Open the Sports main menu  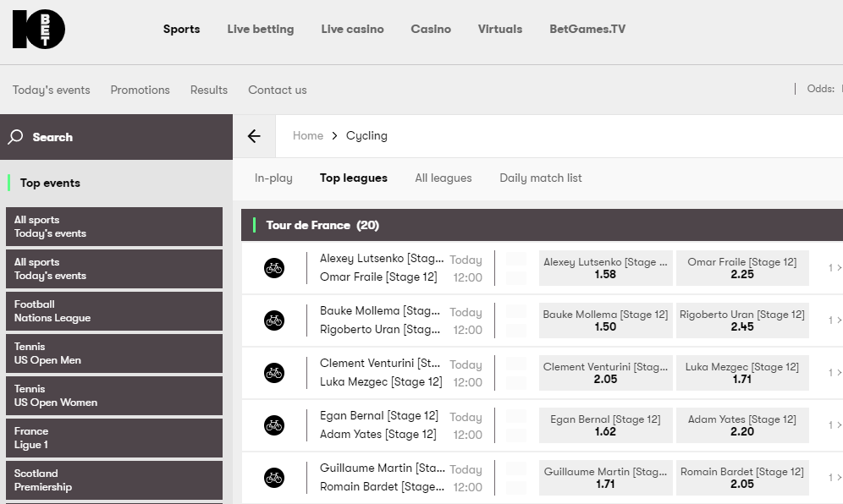182,29
